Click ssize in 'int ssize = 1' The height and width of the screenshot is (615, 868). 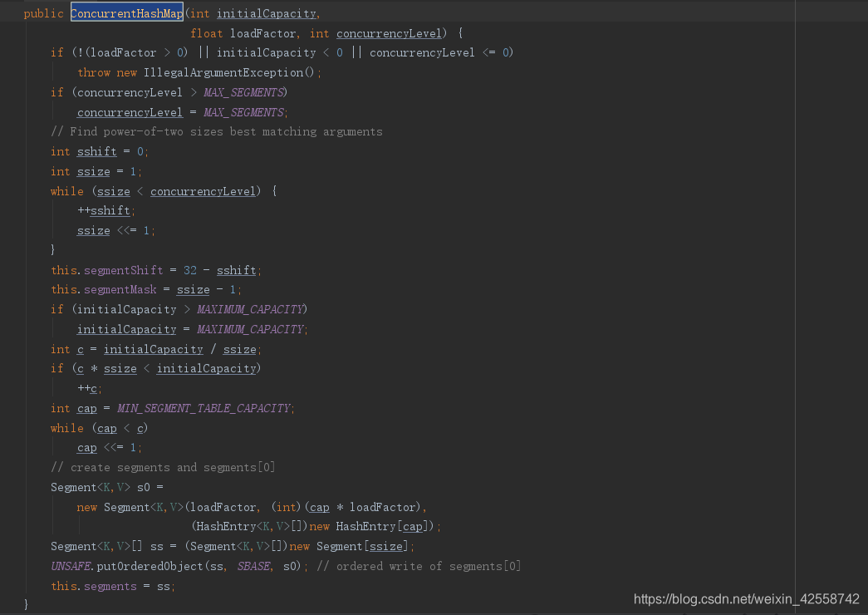click(x=94, y=172)
